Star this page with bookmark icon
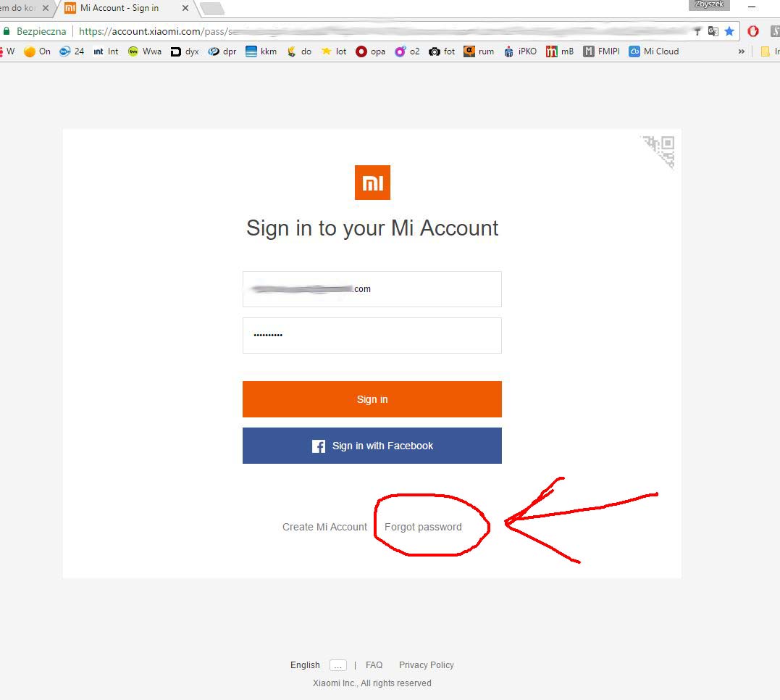The image size is (780, 700). (x=729, y=31)
